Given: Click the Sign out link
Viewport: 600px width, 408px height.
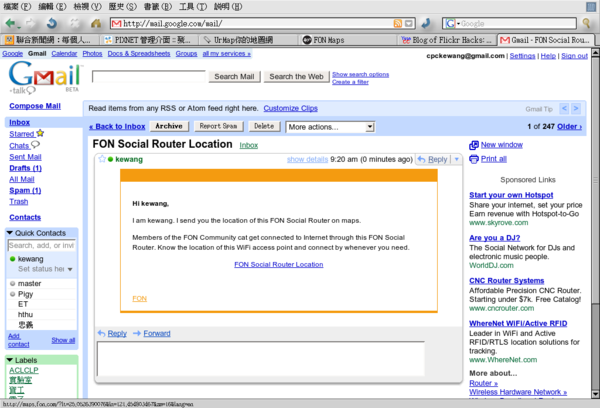Looking at the screenshot, I should (x=574, y=56).
